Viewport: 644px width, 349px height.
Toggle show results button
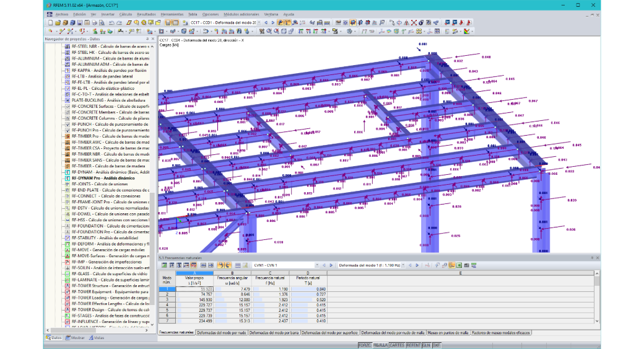(x=280, y=22)
